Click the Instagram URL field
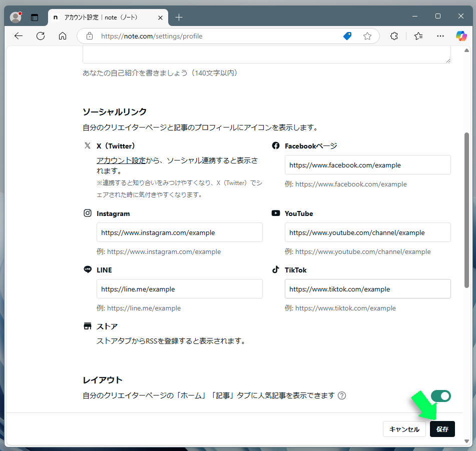Viewport: 476px width, 451px height. pyautogui.click(x=179, y=232)
